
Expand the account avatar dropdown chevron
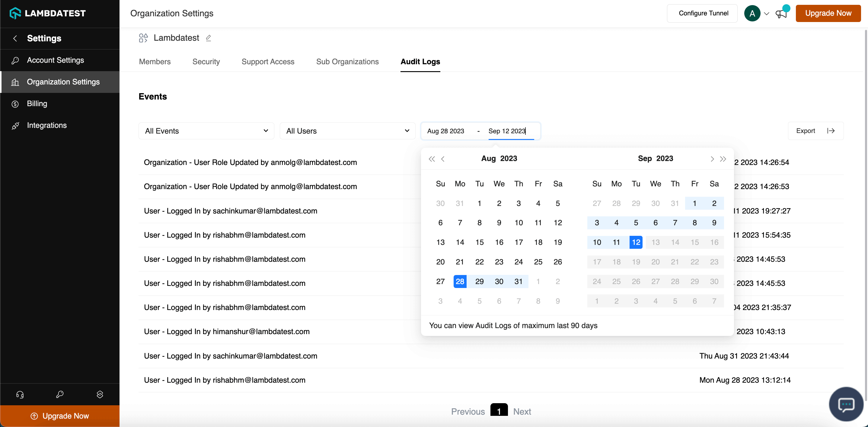[767, 14]
